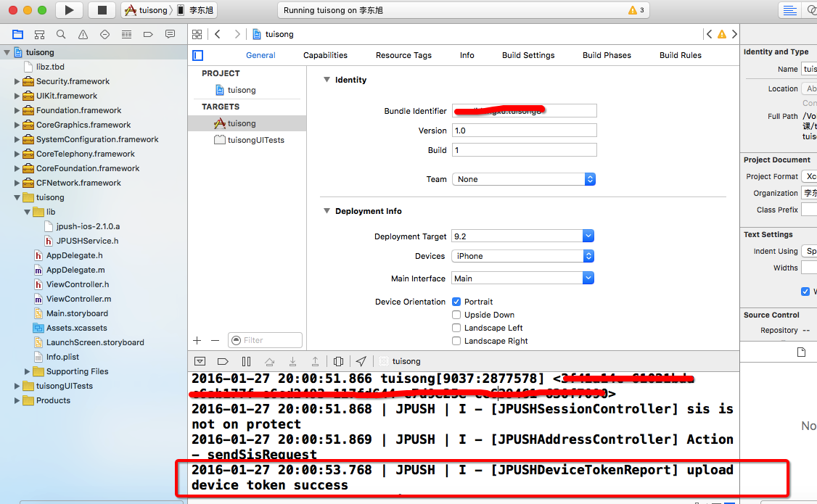The width and height of the screenshot is (817, 504).
Task: Remove selected target with minus button
Action: [x=215, y=341]
